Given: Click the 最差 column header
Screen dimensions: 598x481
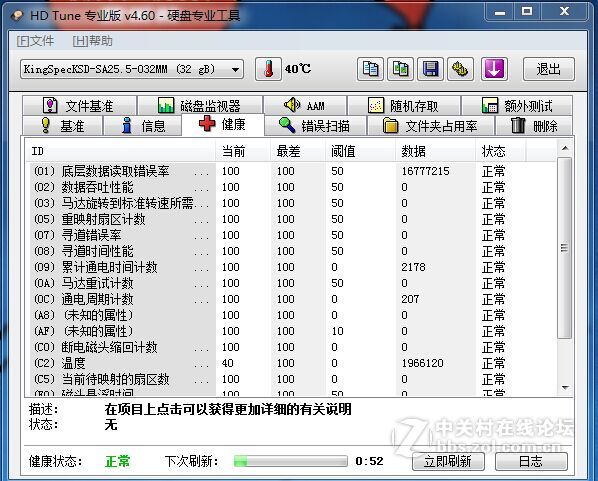Looking at the screenshot, I should pyautogui.click(x=298, y=151).
